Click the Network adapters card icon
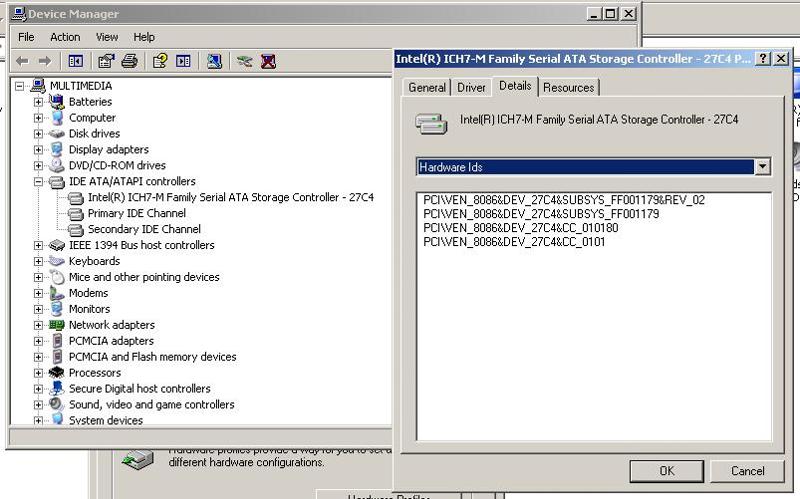Screen dimensions: 800x499 (x=57, y=325)
